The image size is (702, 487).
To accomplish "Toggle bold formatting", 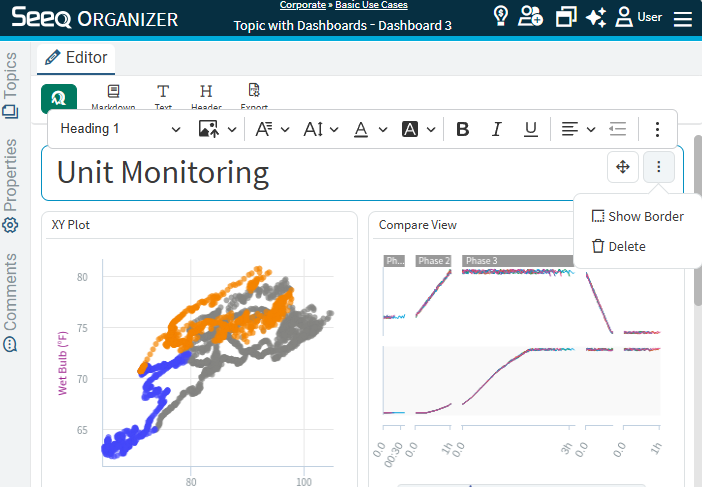I will pyautogui.click(x=462, y=129).
